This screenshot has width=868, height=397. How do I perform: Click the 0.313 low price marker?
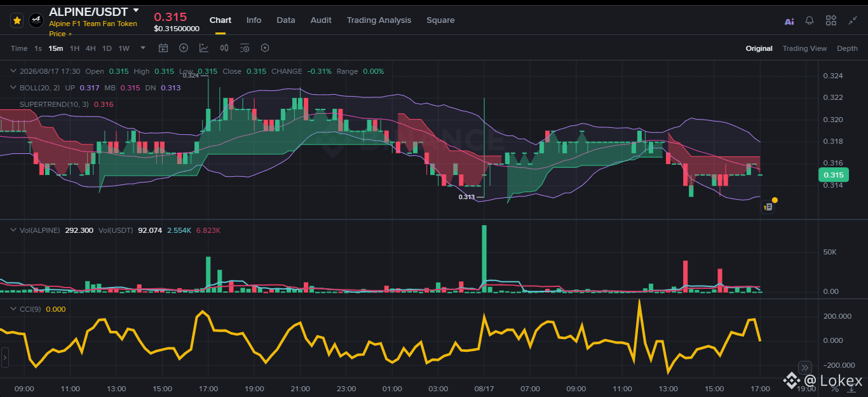point(466,197)
